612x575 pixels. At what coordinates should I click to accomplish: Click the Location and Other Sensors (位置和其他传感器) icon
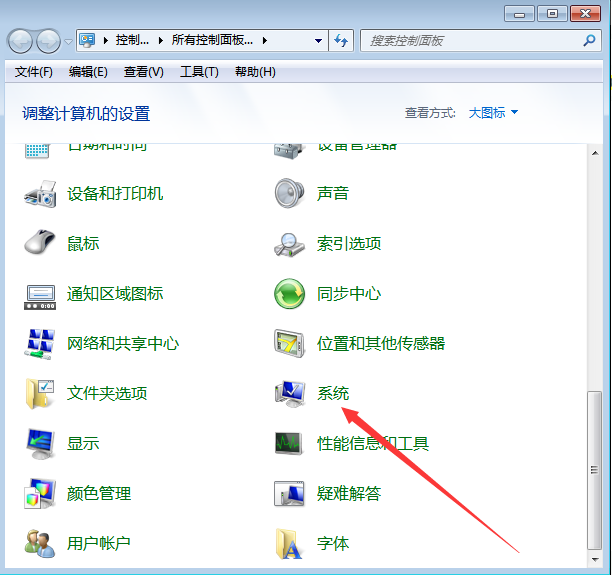[x=289, y=344]
